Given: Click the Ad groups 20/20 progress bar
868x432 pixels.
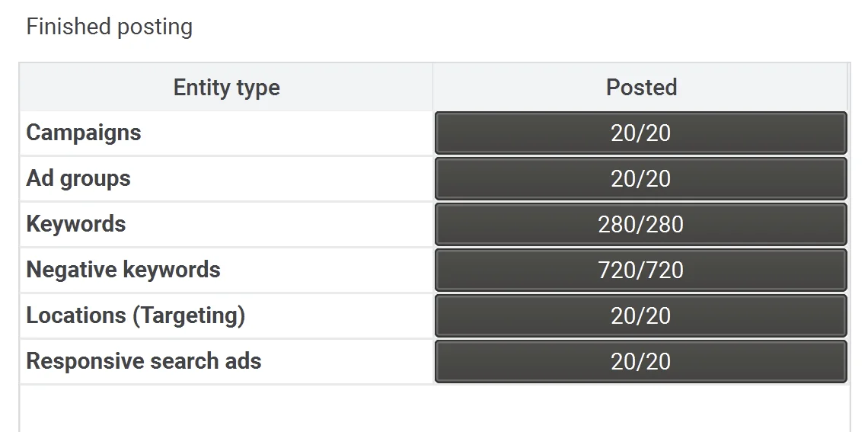Looking at the screenshot, I should pyautogui.click(x=640, y=178).
